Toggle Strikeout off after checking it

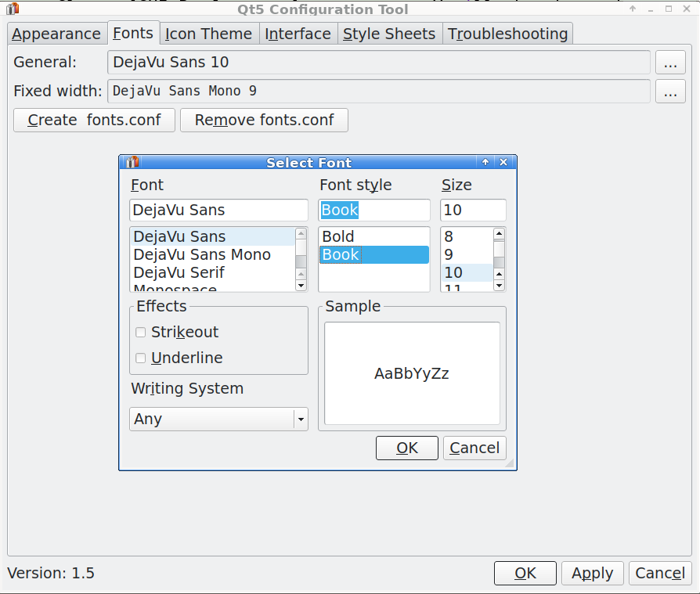point(140,332)
